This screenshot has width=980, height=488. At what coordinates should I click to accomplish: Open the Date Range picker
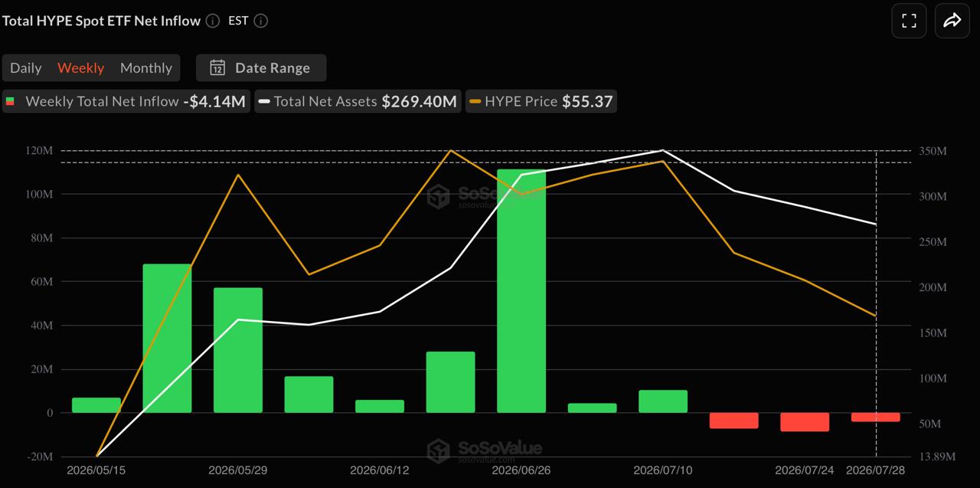[x=261, y=67]
